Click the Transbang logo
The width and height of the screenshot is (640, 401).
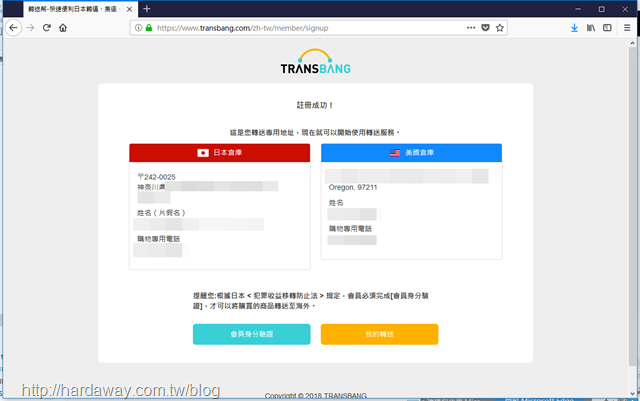coord(316,62)
